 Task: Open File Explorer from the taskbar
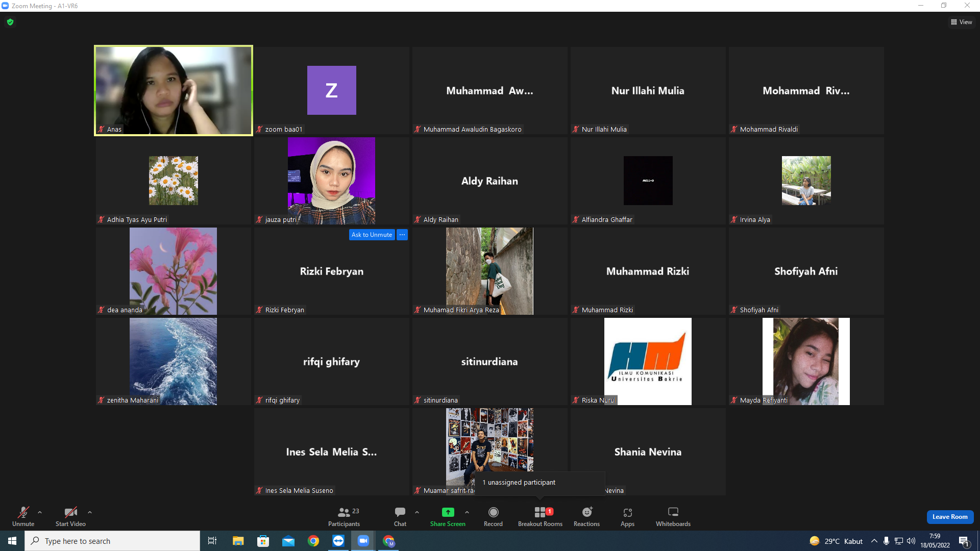238,541
